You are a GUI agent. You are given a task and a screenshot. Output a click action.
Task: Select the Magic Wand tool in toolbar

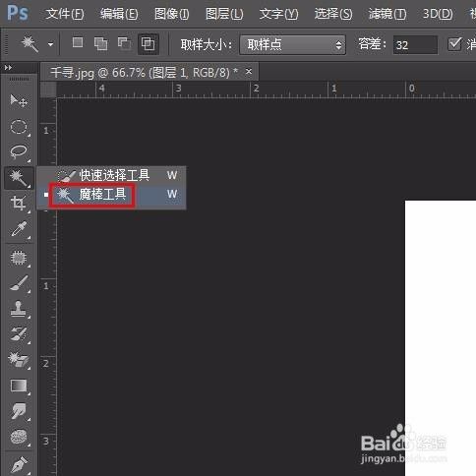[19, 178]
